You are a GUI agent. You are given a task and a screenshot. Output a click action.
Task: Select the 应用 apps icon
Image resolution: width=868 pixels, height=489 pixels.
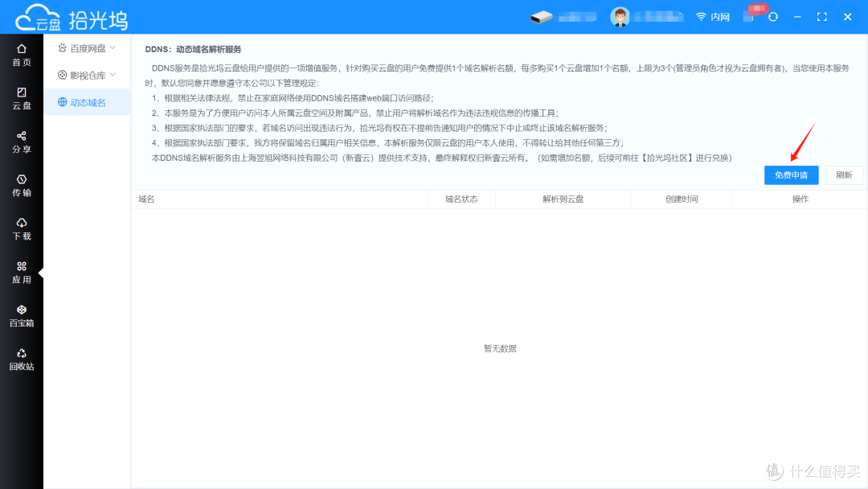(22, 272)
